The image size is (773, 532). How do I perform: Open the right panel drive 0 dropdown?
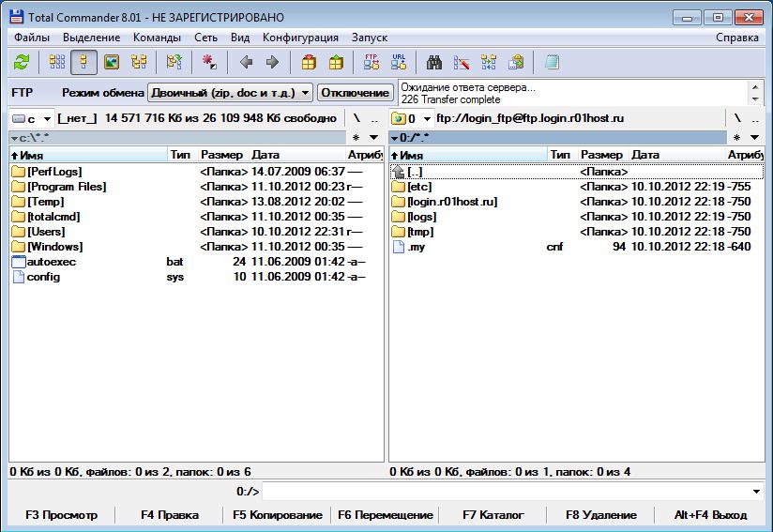pyautogui.click(x=412, y=118)
